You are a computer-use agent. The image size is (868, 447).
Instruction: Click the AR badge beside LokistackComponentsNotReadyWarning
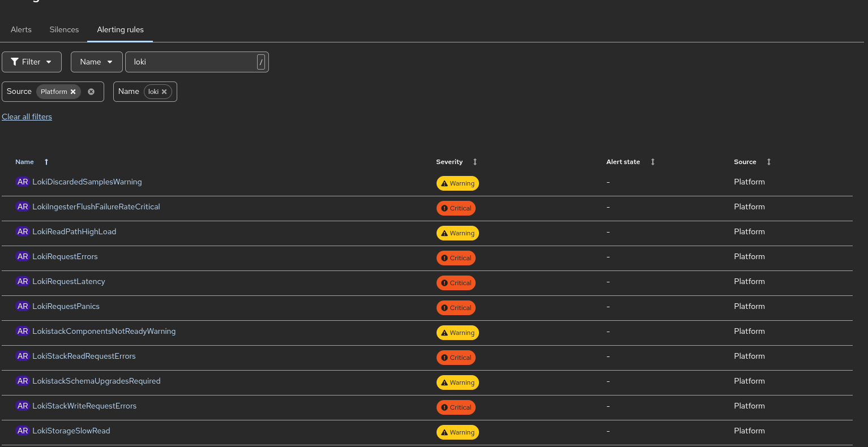tap(23, 332)
